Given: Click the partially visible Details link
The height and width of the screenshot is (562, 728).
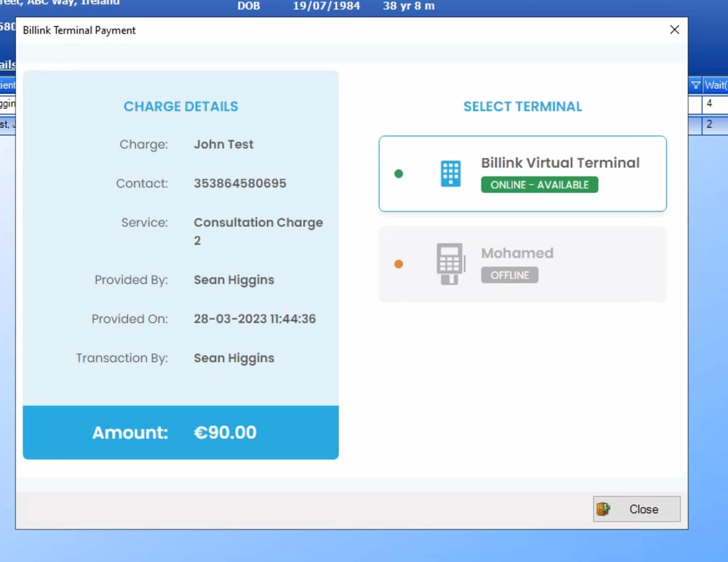Looking at the screenshot, I should point(6,64).
